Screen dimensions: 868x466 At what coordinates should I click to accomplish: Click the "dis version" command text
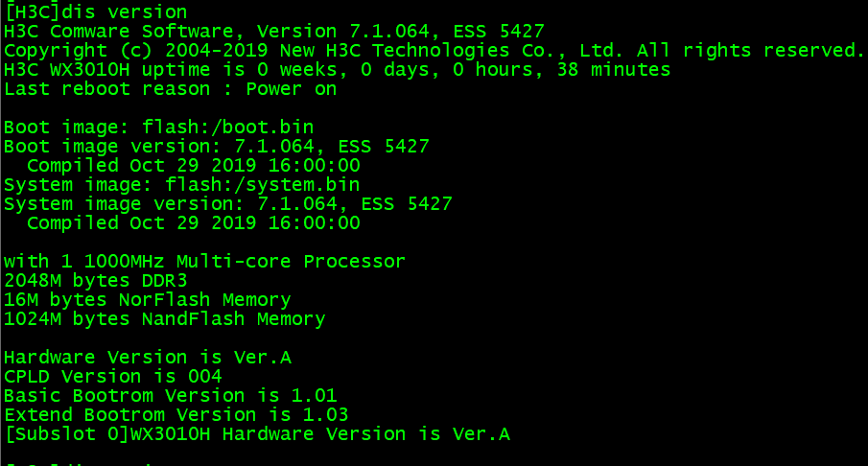click(125, 12)
